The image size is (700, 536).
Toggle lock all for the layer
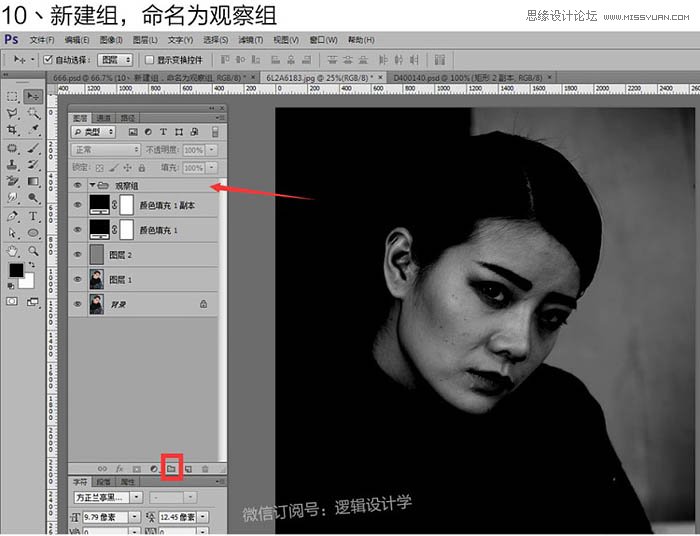pyautogui.click(x=142, y=168)
